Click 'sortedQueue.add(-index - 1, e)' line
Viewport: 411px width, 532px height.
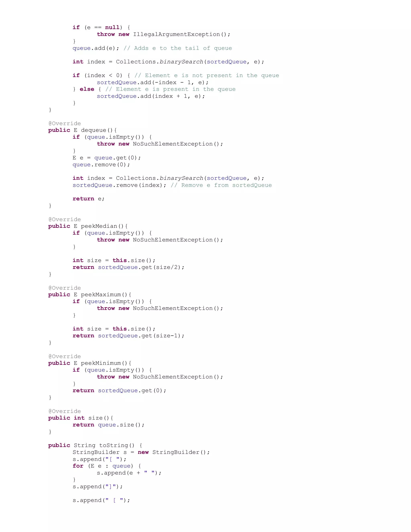pos(153,83)
